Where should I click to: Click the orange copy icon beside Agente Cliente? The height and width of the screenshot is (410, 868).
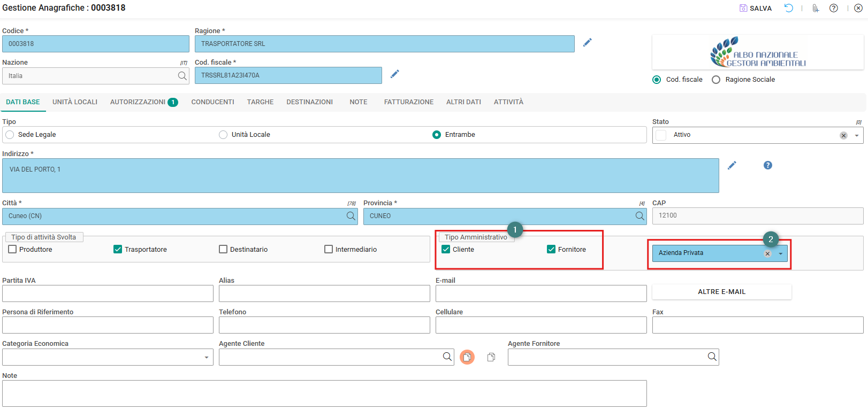(x=467, y=357)
